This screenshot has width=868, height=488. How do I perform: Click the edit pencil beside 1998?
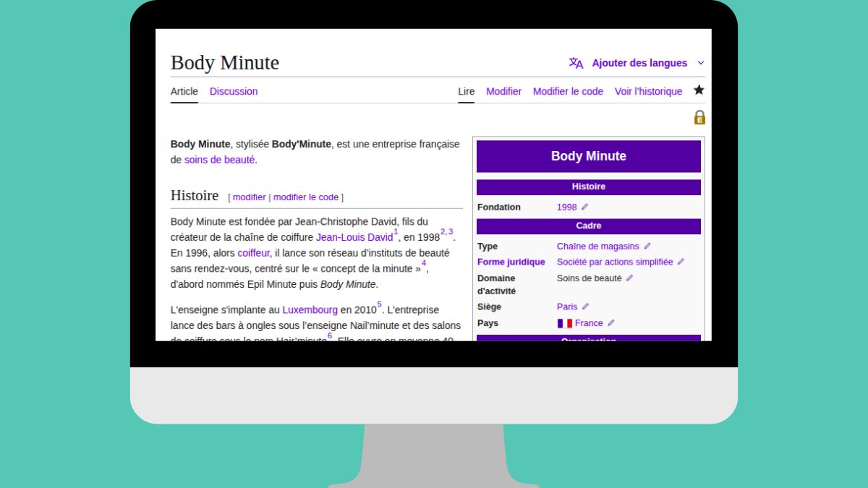(x=585, y=207)
